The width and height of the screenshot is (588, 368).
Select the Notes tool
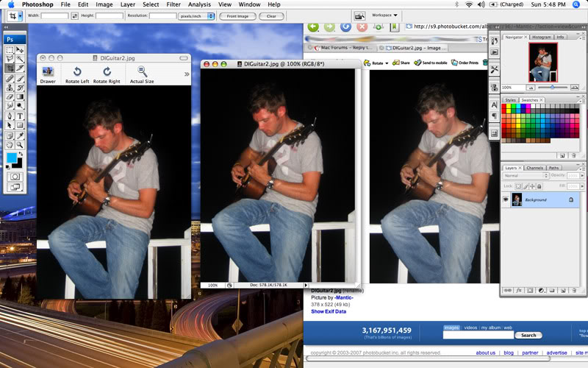(10, 135)
